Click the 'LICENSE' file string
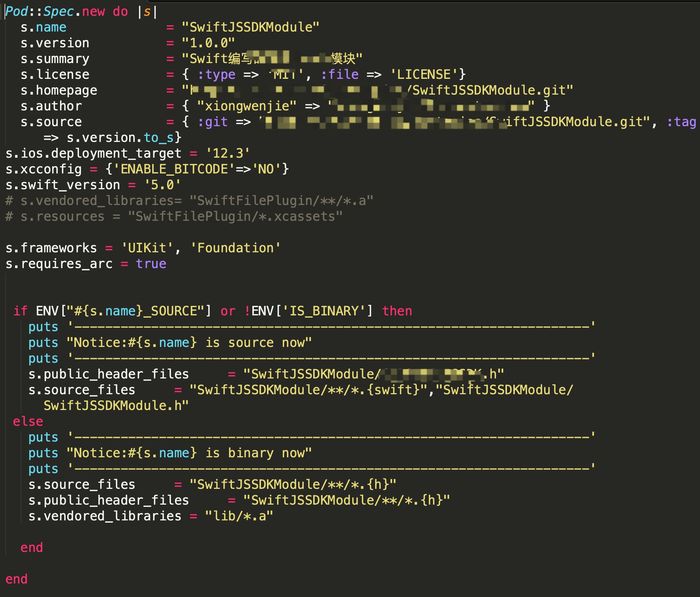This screenshot has width=700, height=597. pyautogui.click(x=424, y=75)
